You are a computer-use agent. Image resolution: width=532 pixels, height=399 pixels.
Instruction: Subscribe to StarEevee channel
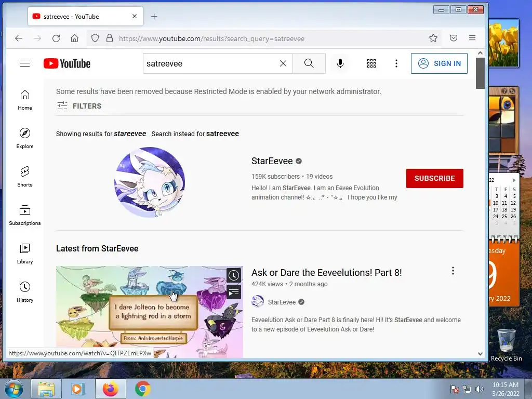pyautogui.click(x=435, y=179)
